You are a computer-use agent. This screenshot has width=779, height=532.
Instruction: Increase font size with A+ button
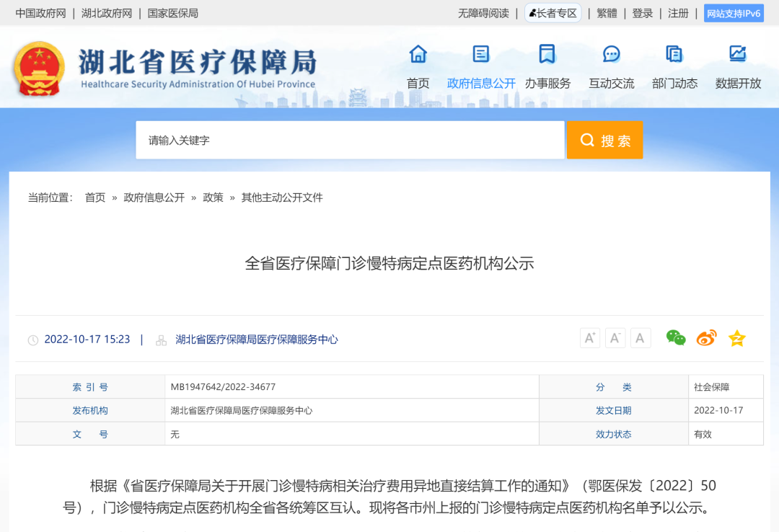(590, 338)
